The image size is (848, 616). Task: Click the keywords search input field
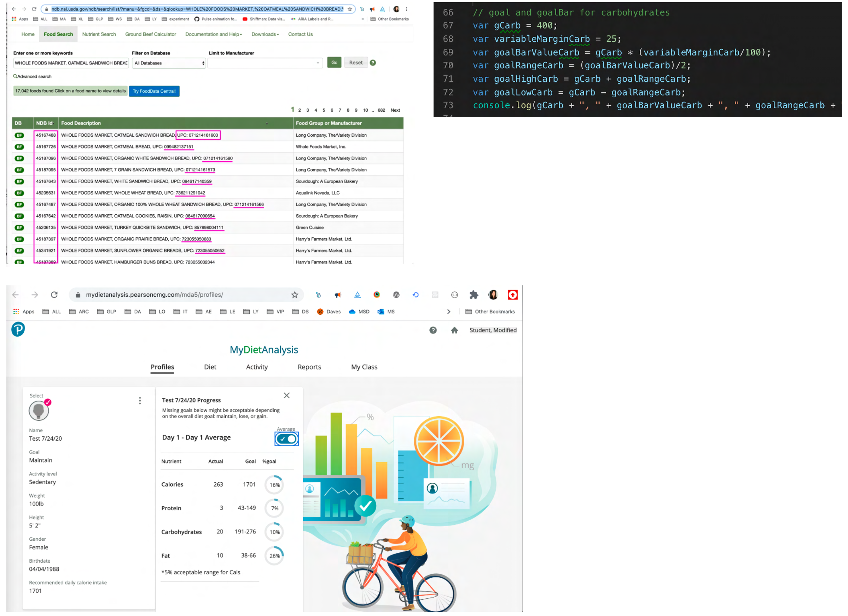tap(71, 63)
